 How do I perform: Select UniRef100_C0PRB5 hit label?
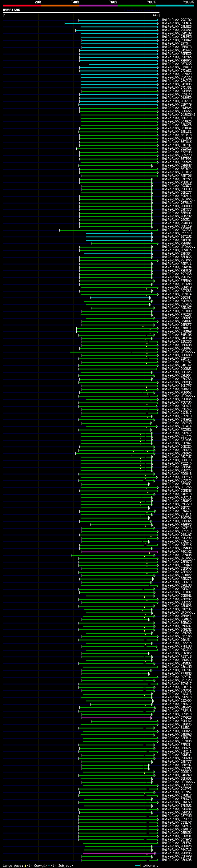(x=177, y=91)
